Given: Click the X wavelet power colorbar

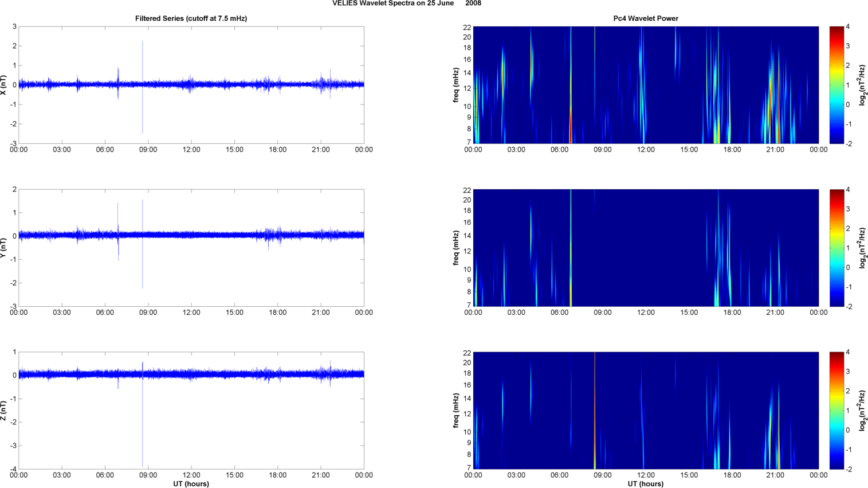Looking at the screenshot, I should click(x=836, y=85).
